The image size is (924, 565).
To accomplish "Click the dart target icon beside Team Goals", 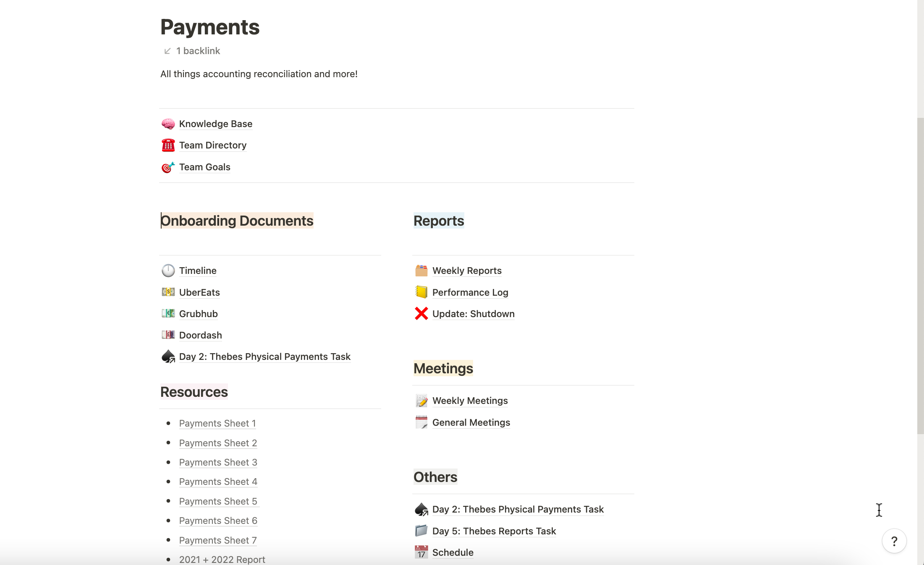I will coord(168,167).
